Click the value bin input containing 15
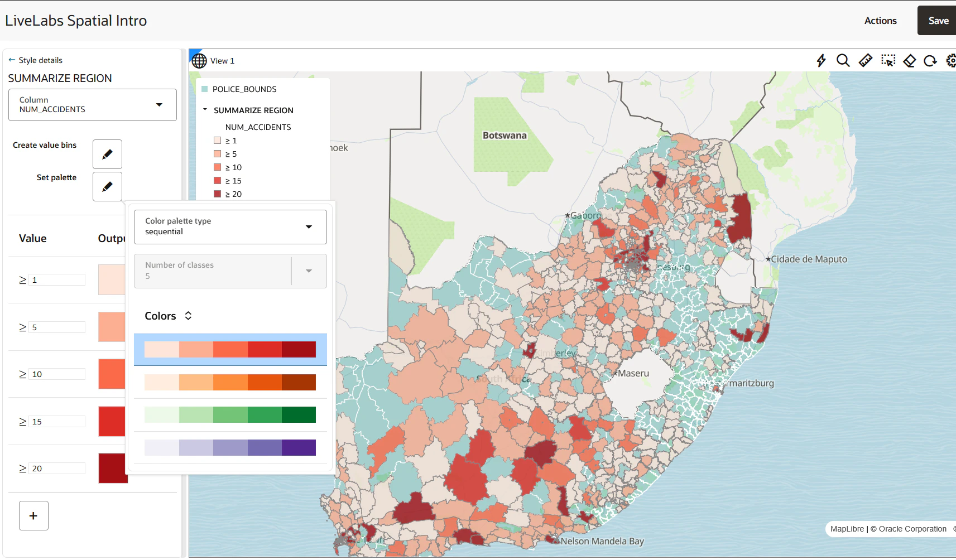Image resolution: width=956 pixels, height=560 pixels. click(x=57, y=422)
